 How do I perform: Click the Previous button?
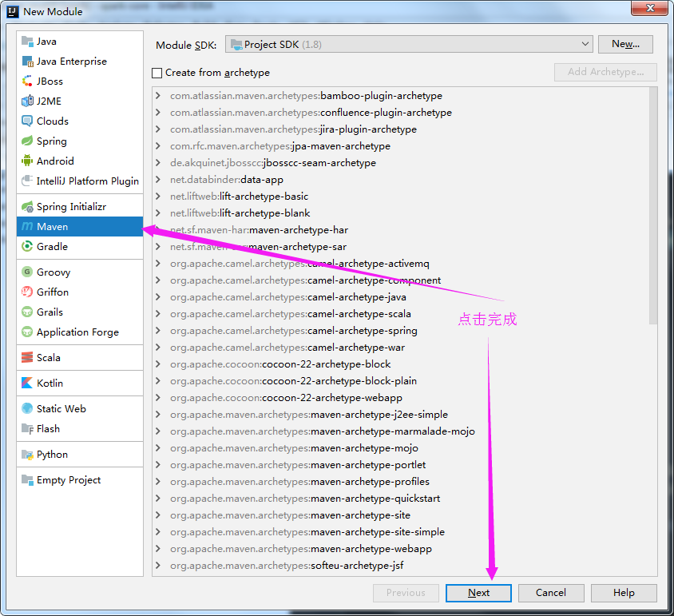tap(406, 593)
